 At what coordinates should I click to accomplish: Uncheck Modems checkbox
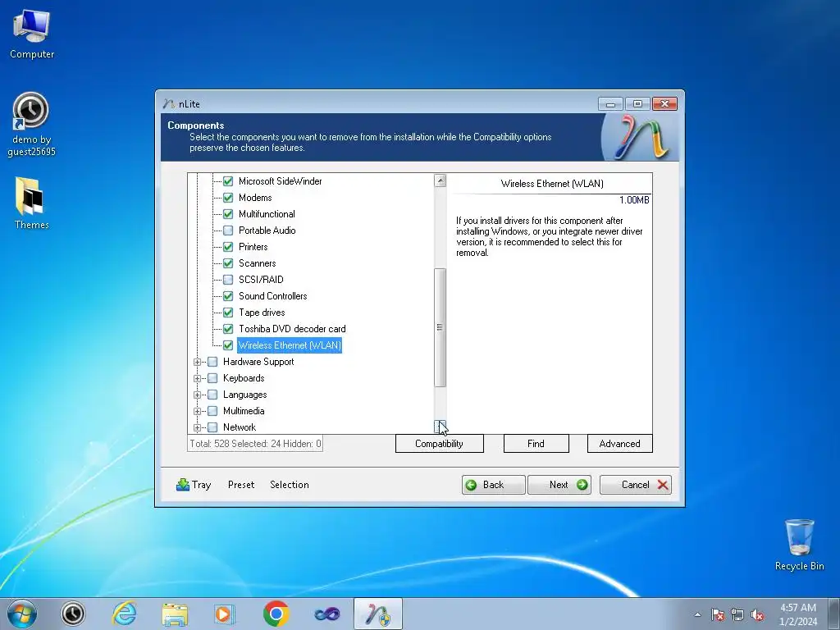click(228, 198)
